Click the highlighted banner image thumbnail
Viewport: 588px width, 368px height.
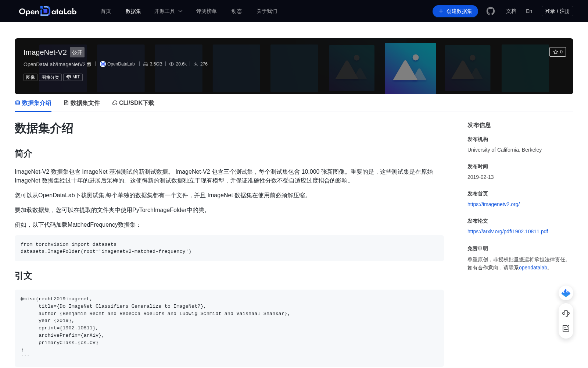pos(410,68)
